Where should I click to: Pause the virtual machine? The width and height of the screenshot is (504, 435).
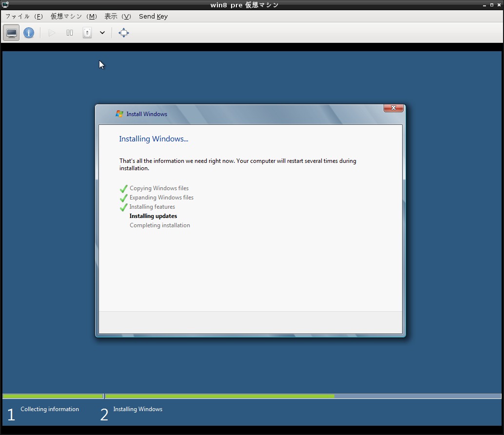[x=69, y=33]
